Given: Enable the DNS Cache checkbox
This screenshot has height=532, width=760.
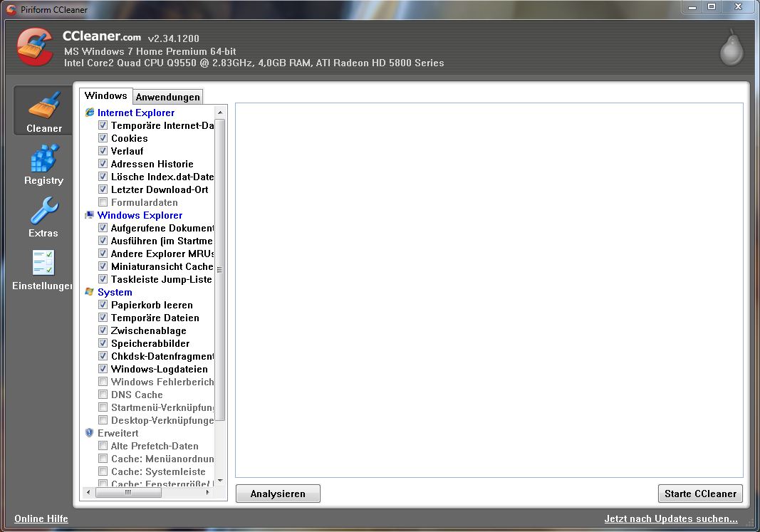Looking at the screenshot, I should point(103,395).
